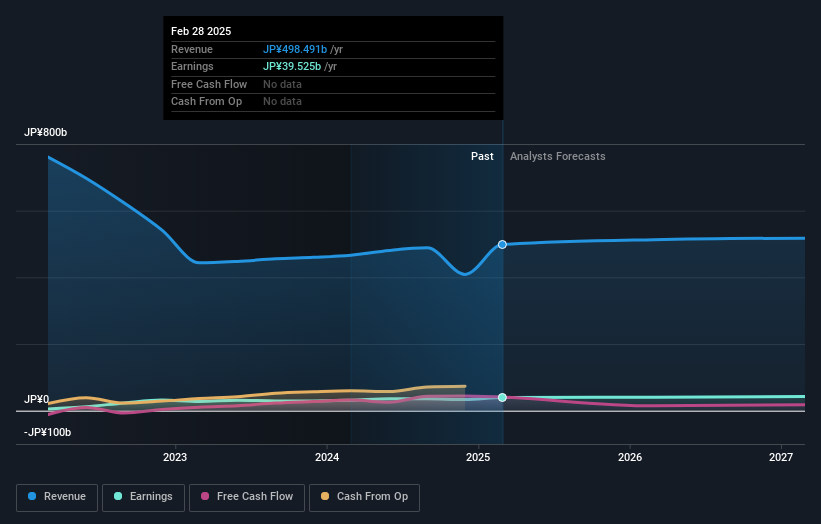The height and width of the screenshot is (524, 821).
Task: Click the 2026 x-axis label
Action: pos(630,458)
